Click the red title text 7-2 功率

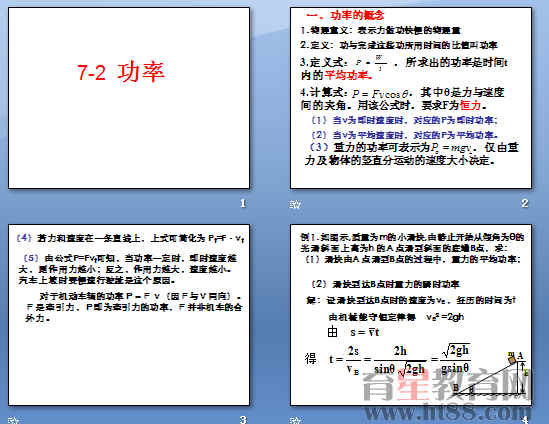click(x=120, y=72)
